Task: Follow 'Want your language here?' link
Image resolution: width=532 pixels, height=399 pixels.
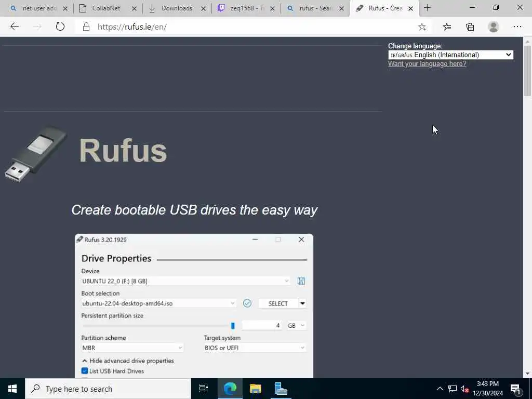Action: 427,64
